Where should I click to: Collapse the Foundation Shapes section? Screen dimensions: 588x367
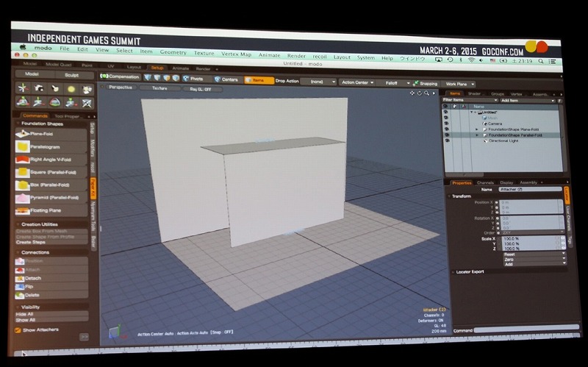point(18,123)
